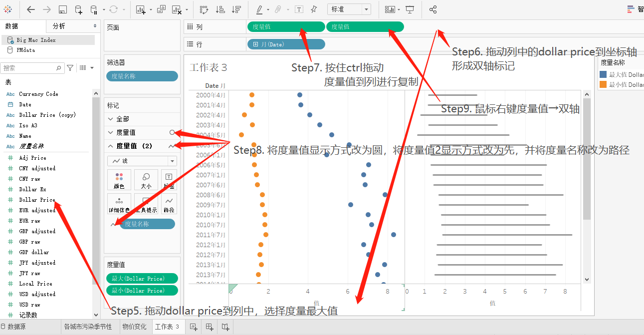
Task: Open the fit mode dropdown showing 标准
Action: (x=349, y=9)
